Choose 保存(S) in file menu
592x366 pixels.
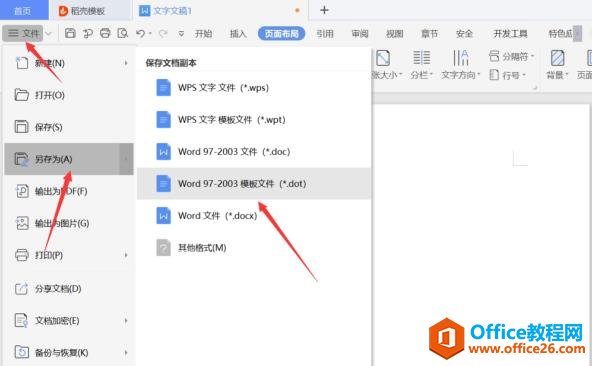(69, 127)
